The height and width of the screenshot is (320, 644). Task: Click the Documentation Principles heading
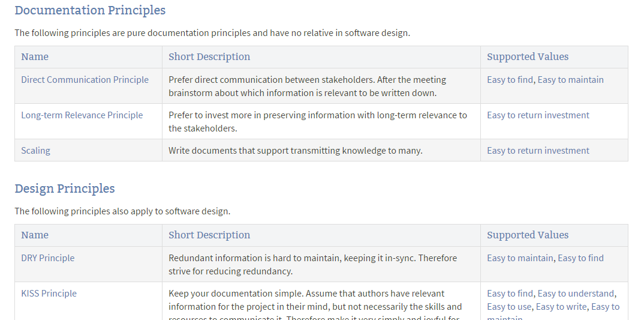[x=90, y=10]
